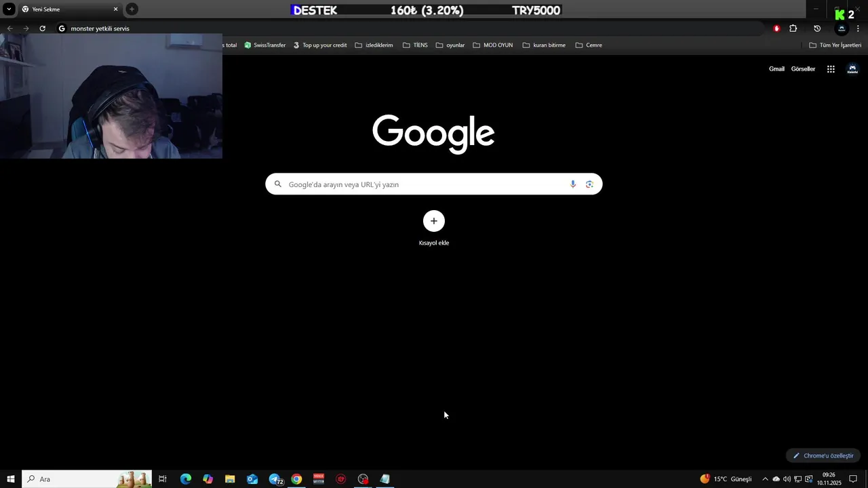Open the red ad blocker extension icon
Image resolution: width=868 pixels, height=488 pixels.
click(776, 28)
